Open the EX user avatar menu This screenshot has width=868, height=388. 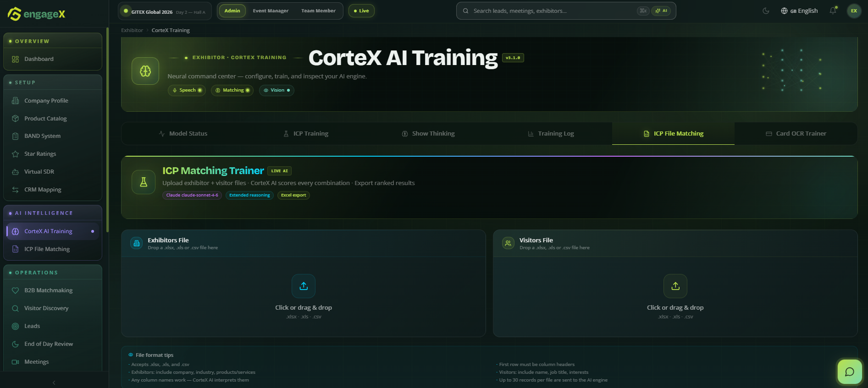(x=854, y=11)
